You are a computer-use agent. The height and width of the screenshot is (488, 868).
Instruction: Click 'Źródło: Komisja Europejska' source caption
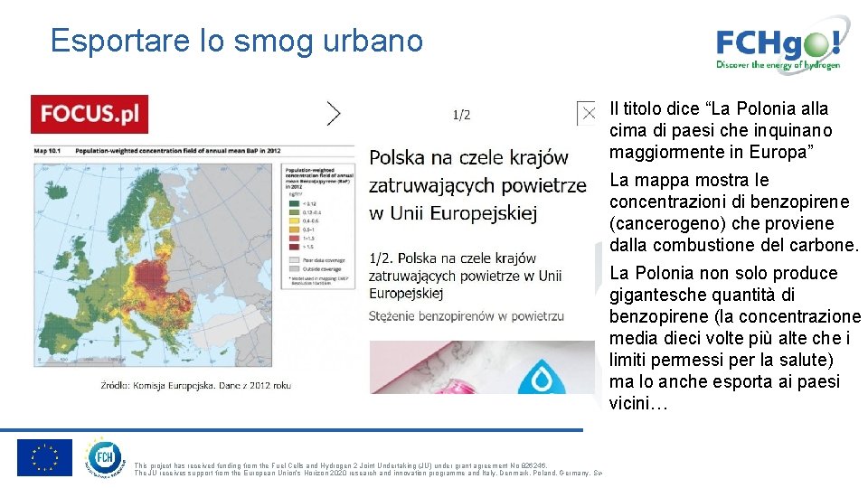coord(195,385)
